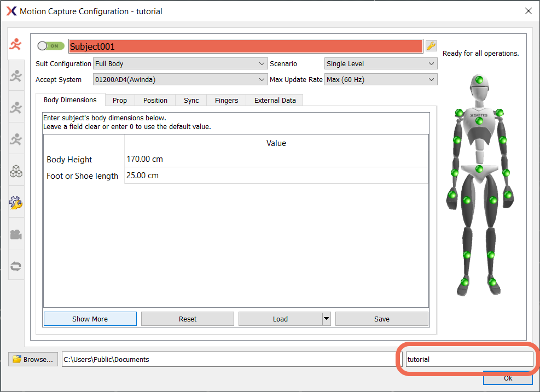Open the video camera tab in sidebar

[x=16, y=235]
